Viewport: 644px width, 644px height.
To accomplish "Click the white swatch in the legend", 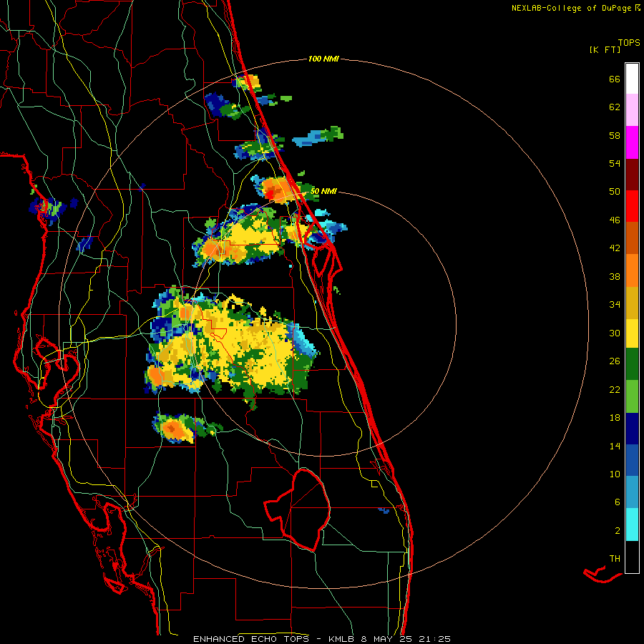I will click(x=632, y=79).
